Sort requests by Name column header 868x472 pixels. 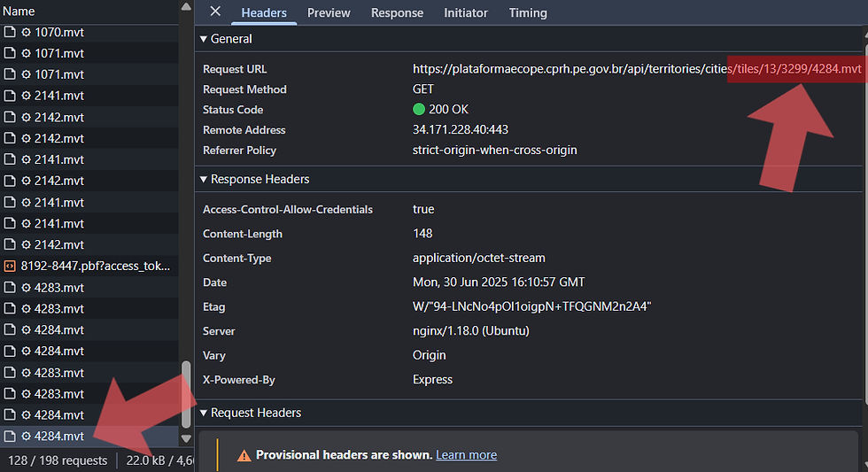19,12
